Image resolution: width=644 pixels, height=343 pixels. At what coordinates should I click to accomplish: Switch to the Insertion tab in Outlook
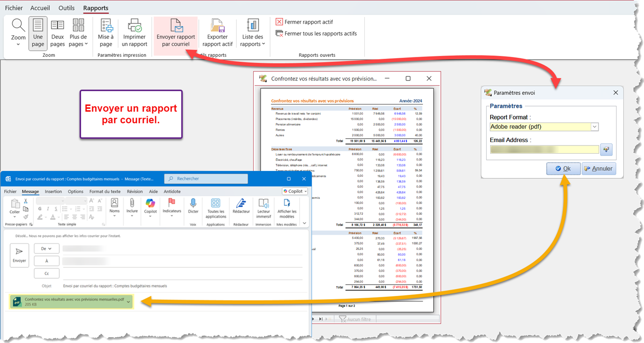53,191
